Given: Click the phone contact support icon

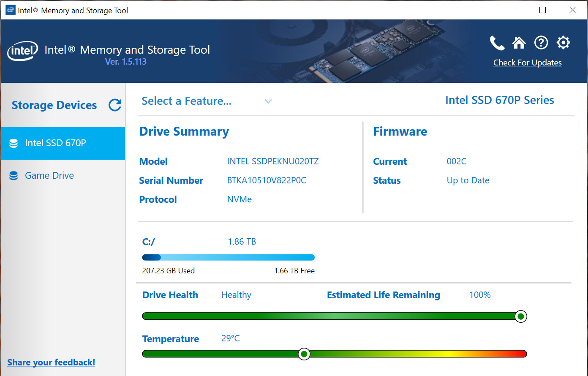Looking at the screenshot, I should click(x=497, y=43).
